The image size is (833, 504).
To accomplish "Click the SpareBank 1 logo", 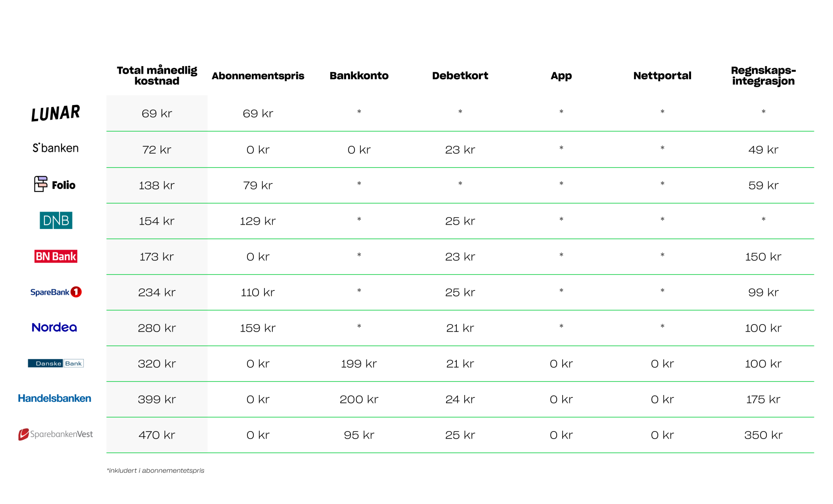I will (56, 292).
